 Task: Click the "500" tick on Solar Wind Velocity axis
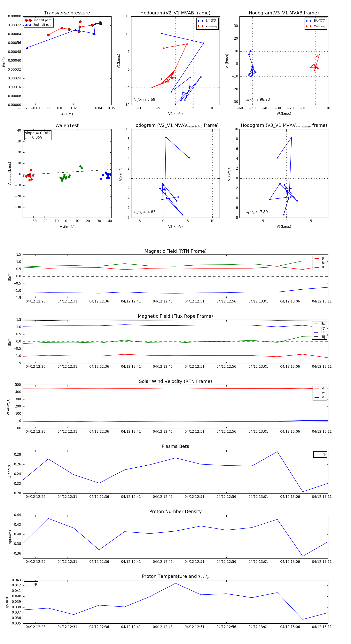(18, 385)
